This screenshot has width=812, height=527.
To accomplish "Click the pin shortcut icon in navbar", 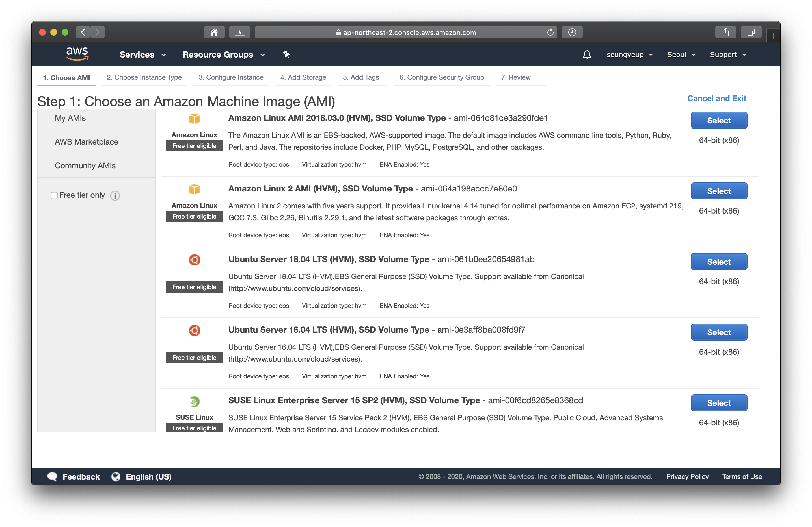I will tap(286, 54).
